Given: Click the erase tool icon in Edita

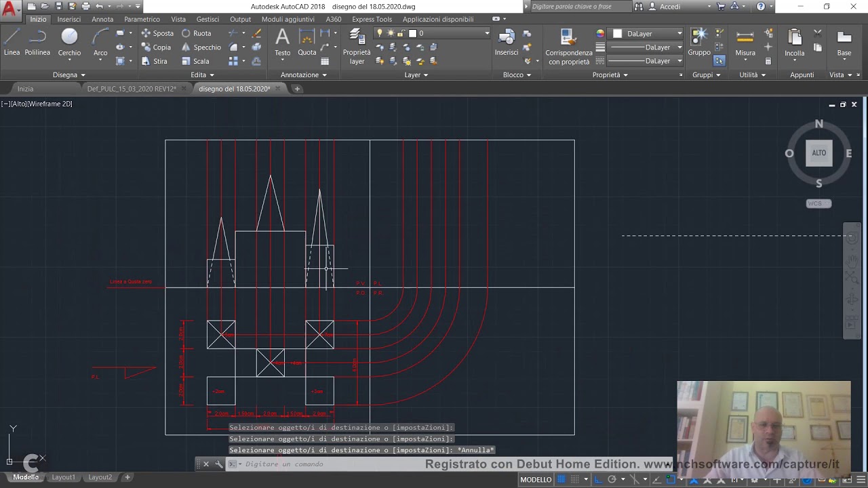Looking at the screenshot, I should click(x=256, y=33).
